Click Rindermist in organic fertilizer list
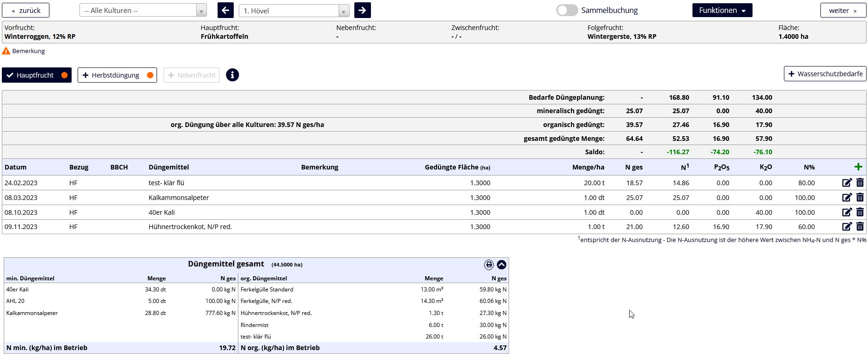 (x=255, y=325)
